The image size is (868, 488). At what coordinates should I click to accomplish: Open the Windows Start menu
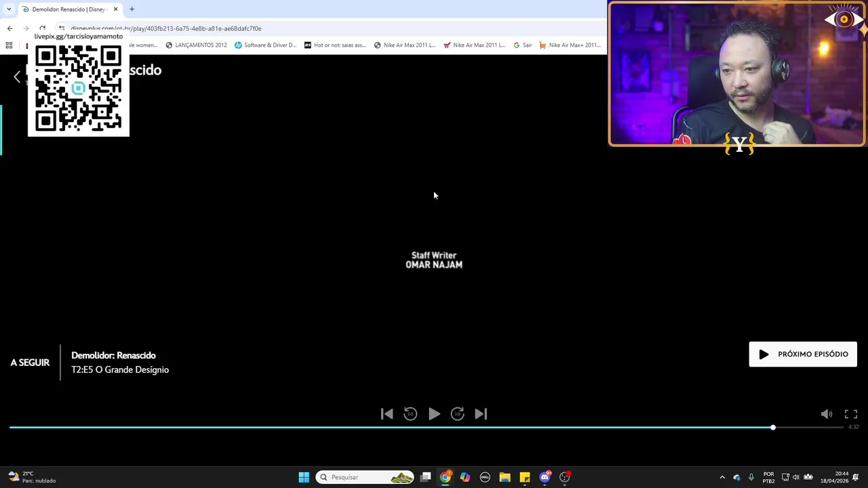click(x=304, y=477)
